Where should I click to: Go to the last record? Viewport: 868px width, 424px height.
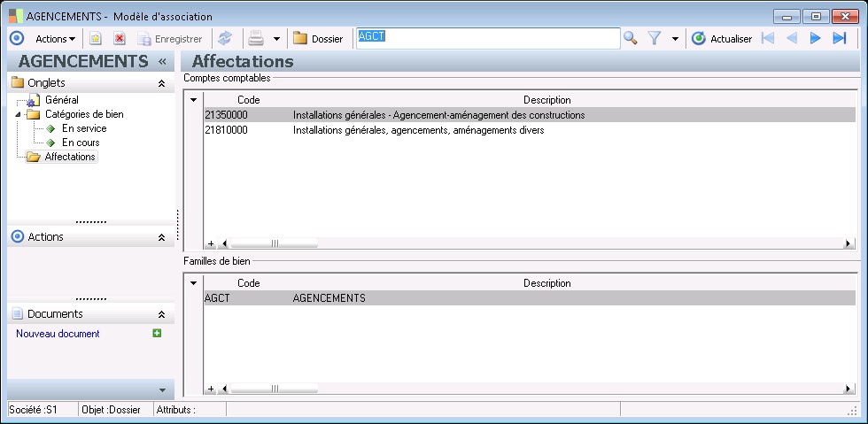840,39
